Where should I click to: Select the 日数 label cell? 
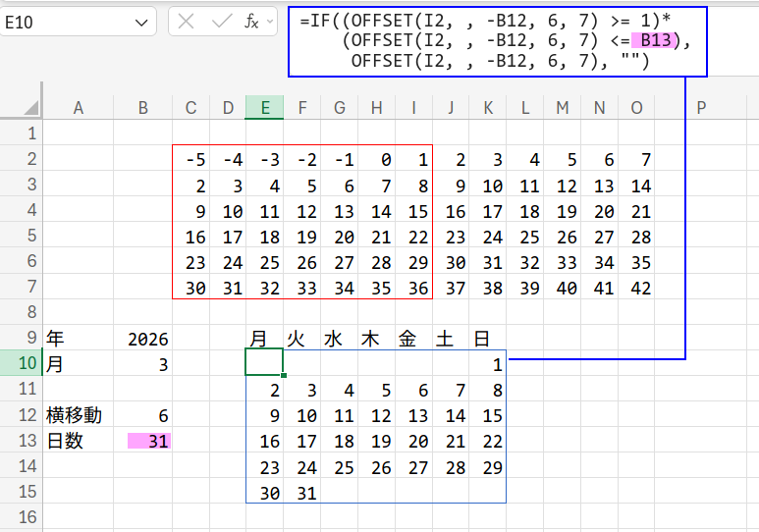point(79,441)
